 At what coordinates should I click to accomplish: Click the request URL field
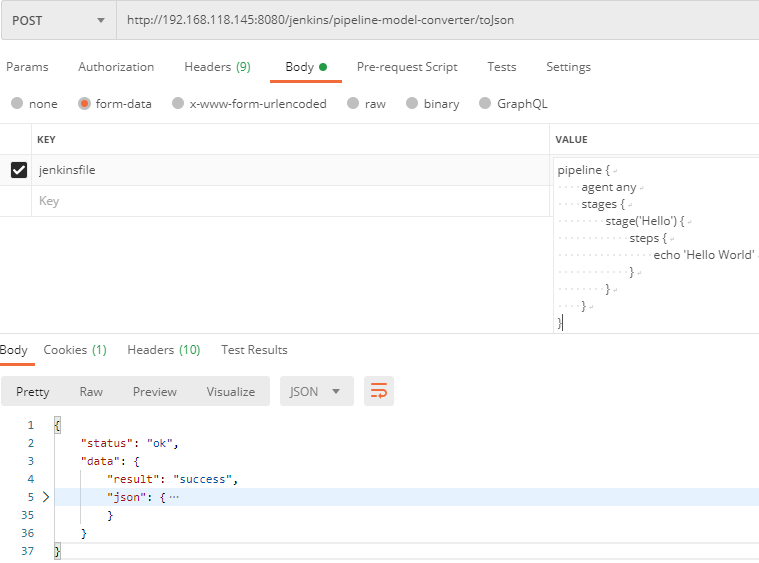(438, 20)
